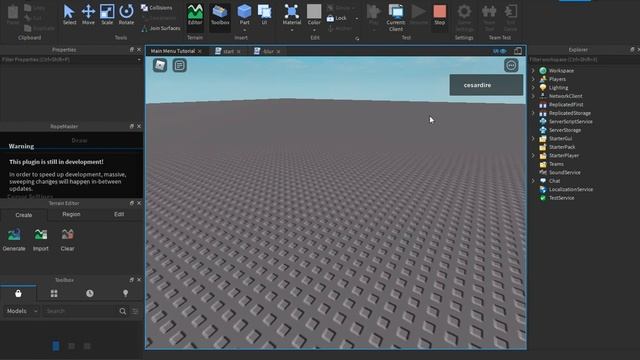Open the in-game chat icon
The height and width of the screenshot is (360, 640).
[180, 65]
